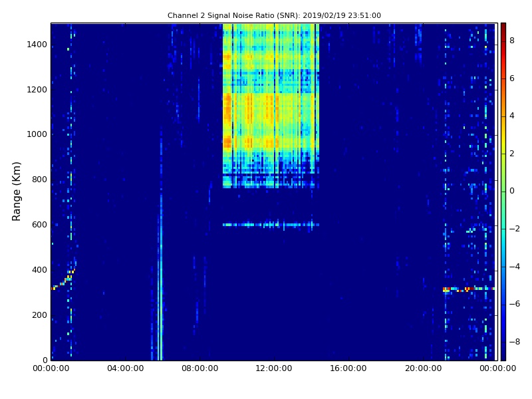Click the colorbar label −2
The height and width of the screenshot is (399, 532).
[515, 229]
